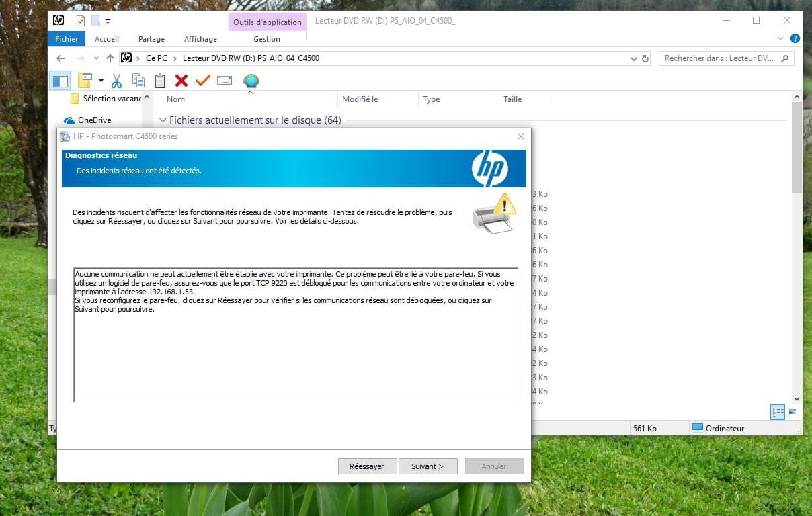
Task: Expand the ribbon with the chevron
Action: point(780,39)
